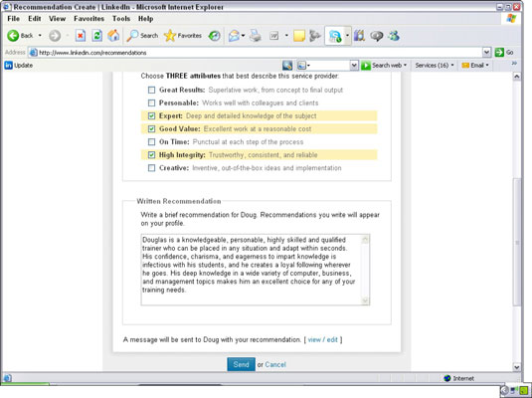Click the globe search icon in toolbar

287,66
